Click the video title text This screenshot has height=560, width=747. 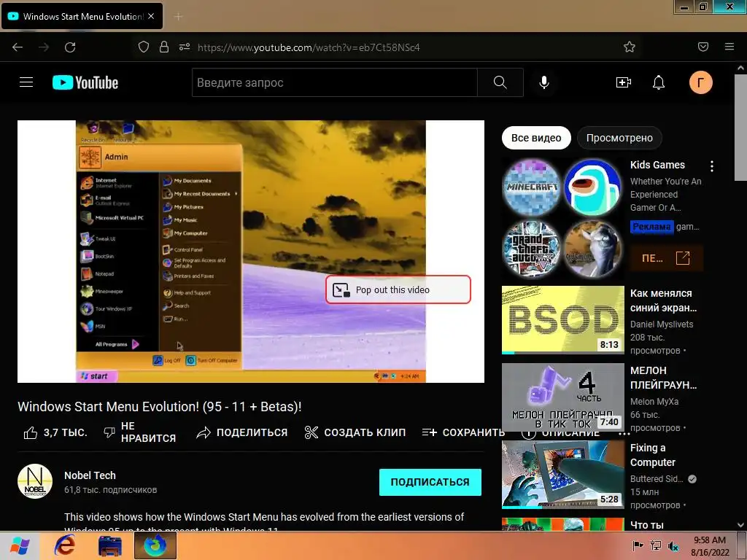(x=160, y=407)
